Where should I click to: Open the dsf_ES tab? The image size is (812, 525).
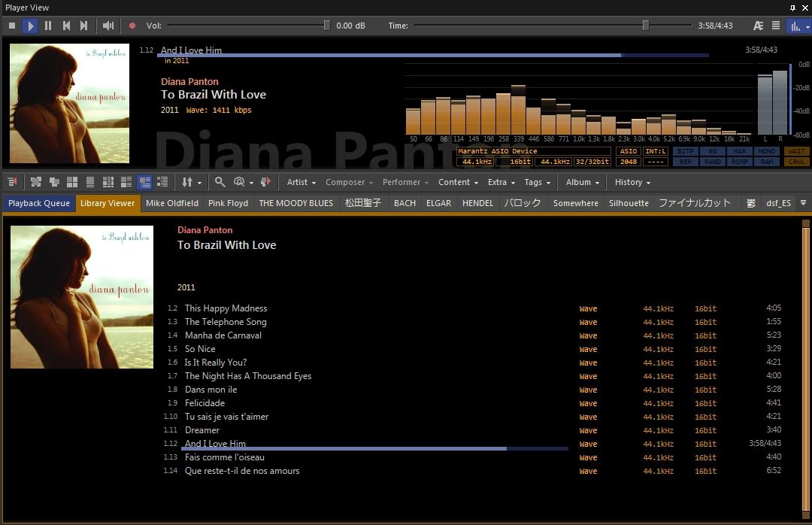tap(778, 203)
